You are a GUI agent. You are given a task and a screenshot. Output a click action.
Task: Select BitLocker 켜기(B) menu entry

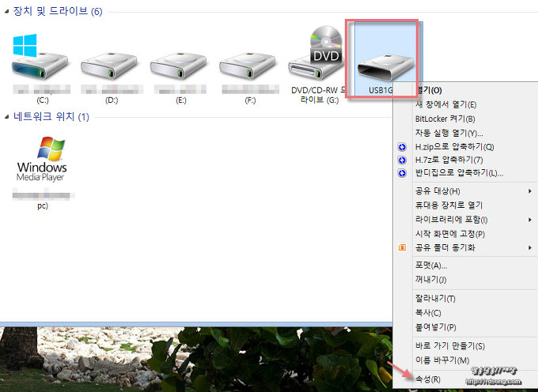pos(445,119)
